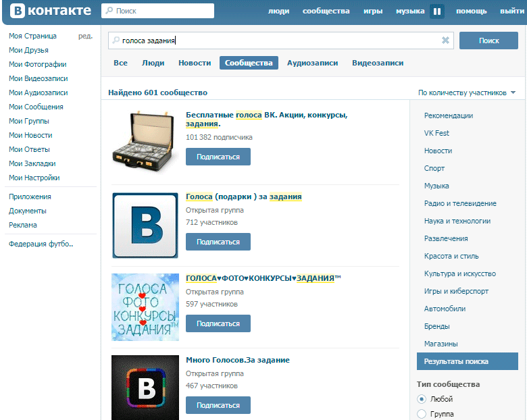Switch to the Новости search tab
527x420 pixels.
pyautogui.click(x=195, y=63)
